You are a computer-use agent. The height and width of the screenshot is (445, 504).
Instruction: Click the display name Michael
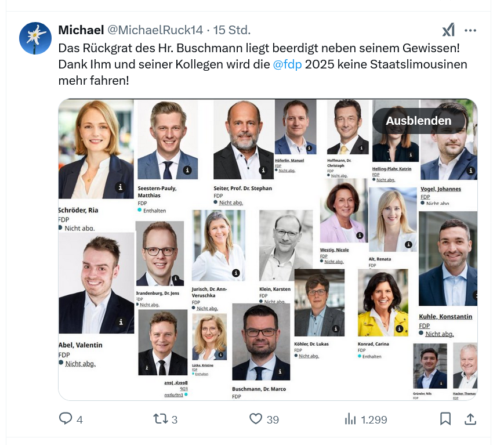click(81, 30)
